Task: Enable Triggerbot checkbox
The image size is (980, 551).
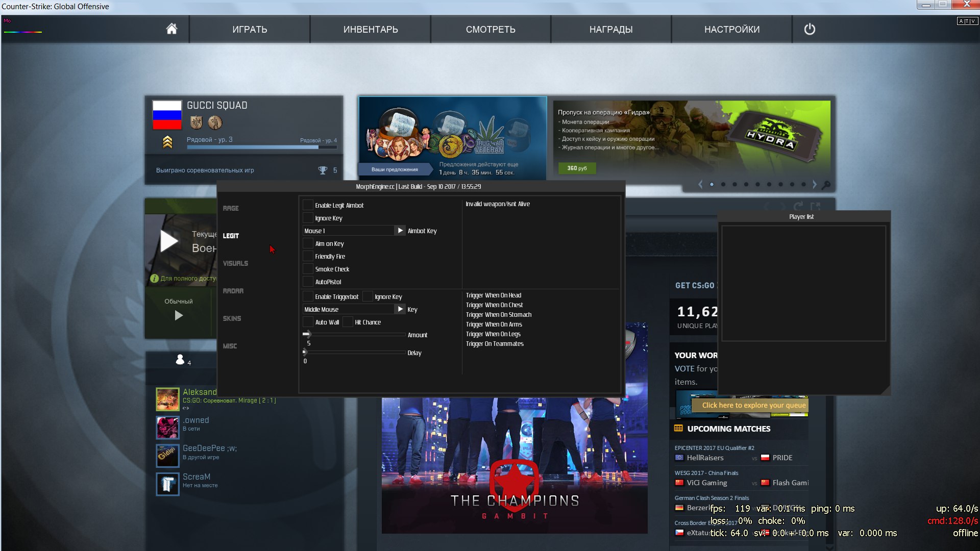Action: pyautogui.click(x=308, y=296)
